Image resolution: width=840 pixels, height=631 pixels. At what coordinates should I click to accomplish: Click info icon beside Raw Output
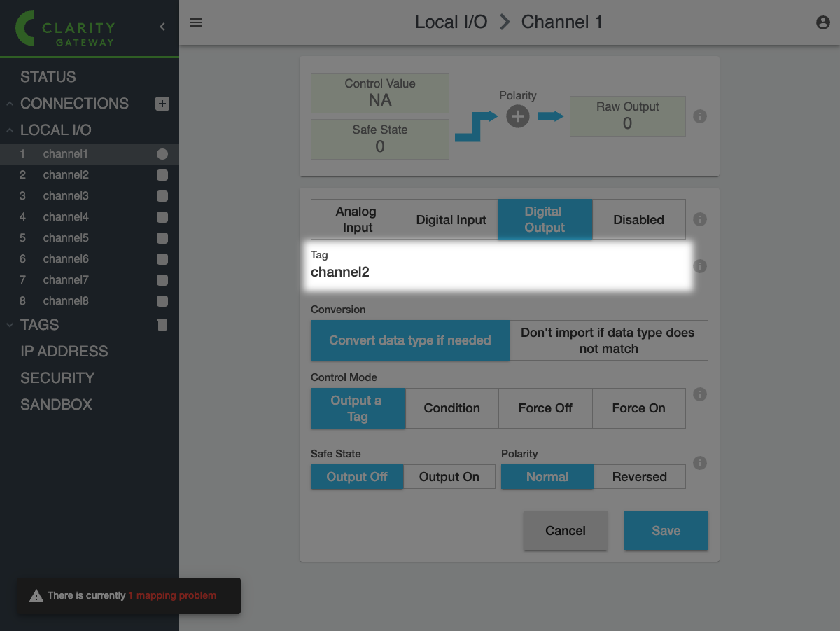[x=699, y=116]
